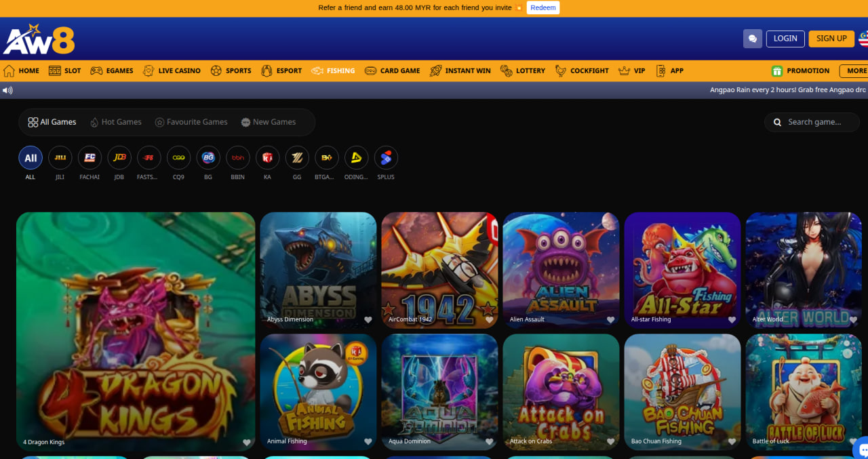Filter by JDB provider icon

(119, 158)
